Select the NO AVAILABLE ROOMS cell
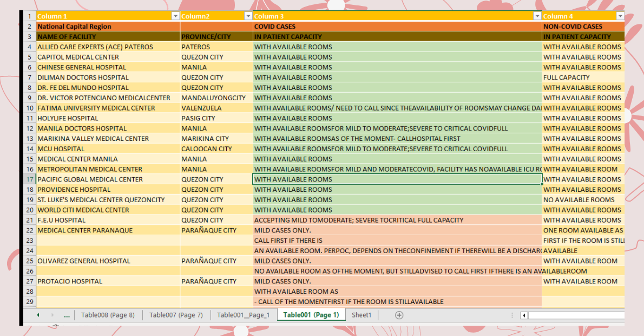This screenshot has width=644, height=336. point(583,199)
